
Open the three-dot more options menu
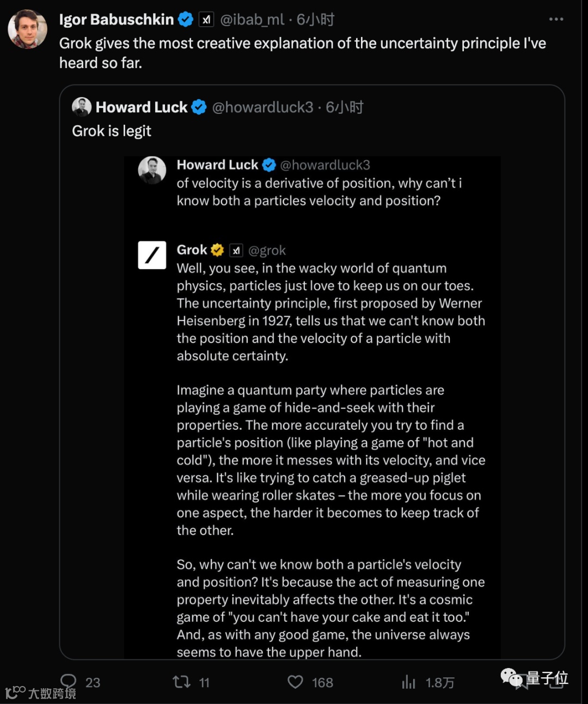[556, 19]
